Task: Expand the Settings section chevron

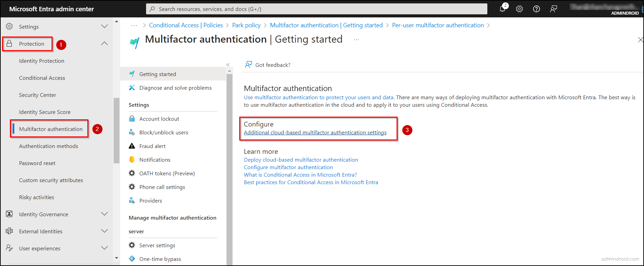Action: pos(104,27)
